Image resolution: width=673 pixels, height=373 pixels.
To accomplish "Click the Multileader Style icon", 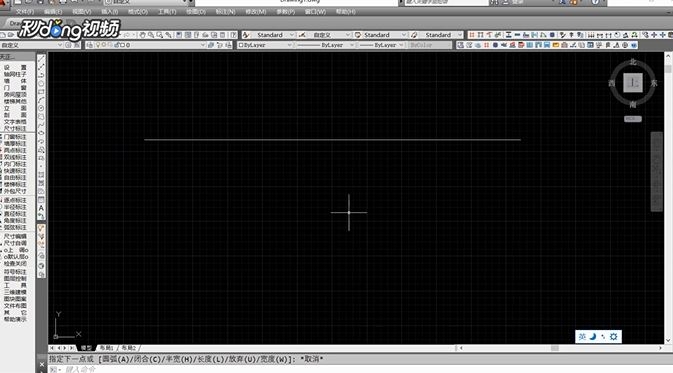I will pos(414,35).
